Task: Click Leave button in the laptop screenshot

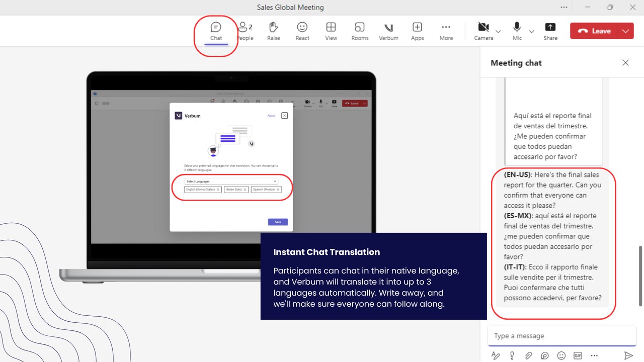Action: click(355, 103)
